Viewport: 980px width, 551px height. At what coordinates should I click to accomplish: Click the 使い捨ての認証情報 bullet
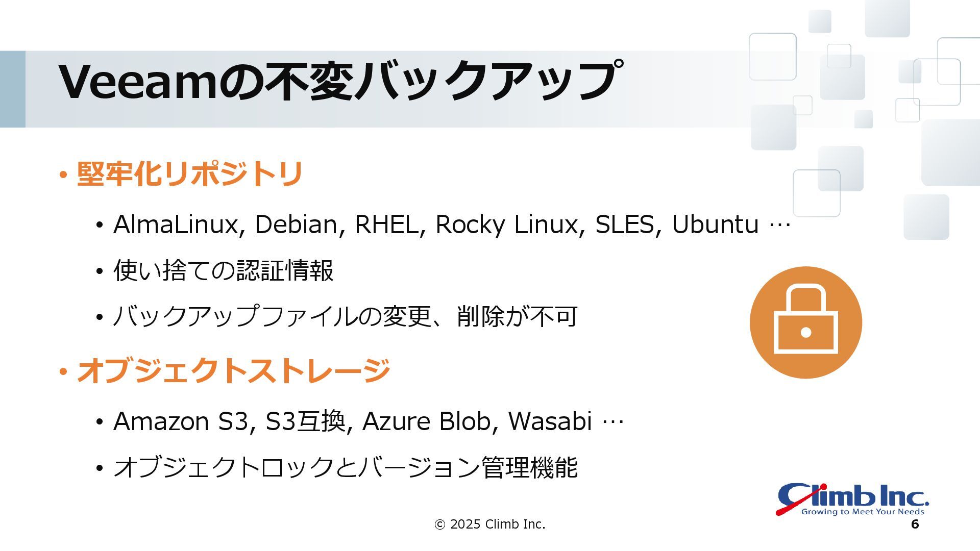223,270
